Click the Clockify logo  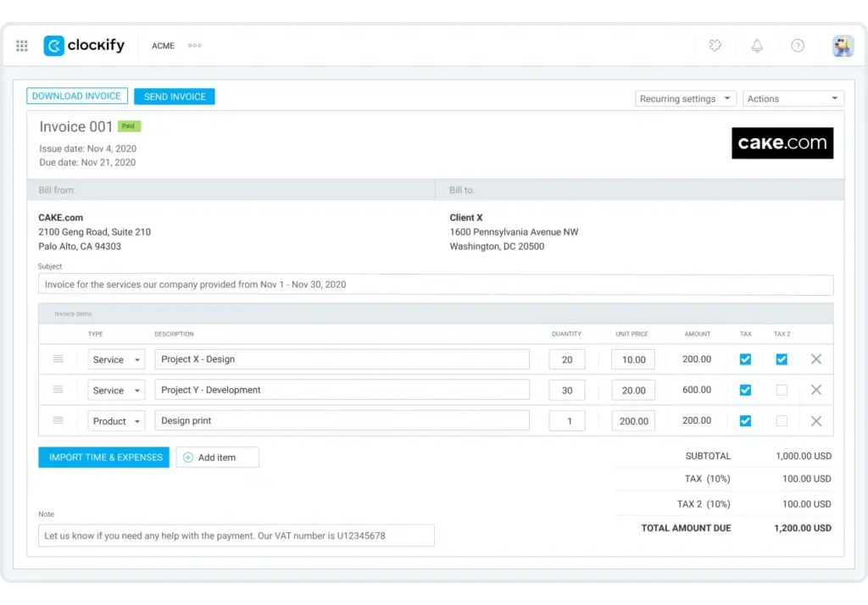pos(84,46)
